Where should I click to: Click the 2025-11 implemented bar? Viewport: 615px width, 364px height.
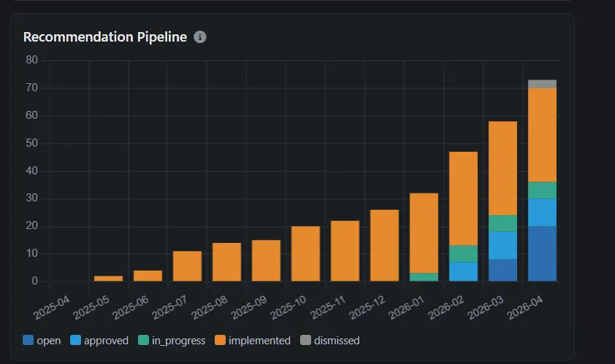coord(345,251)
